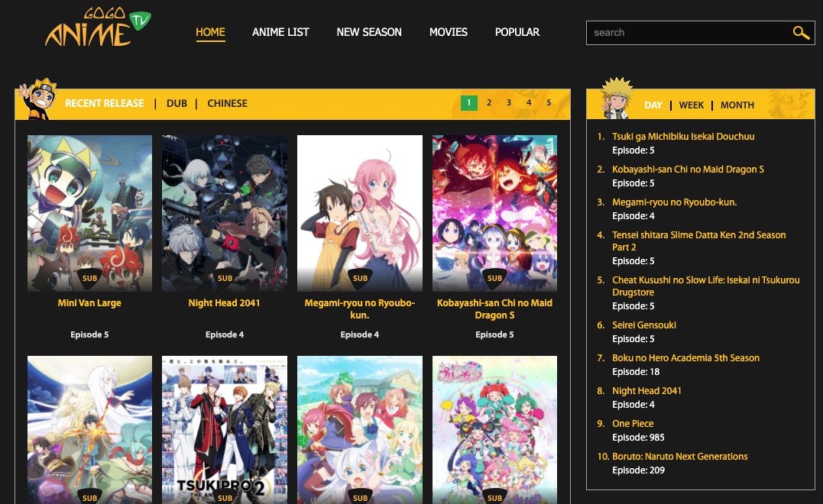Click the SUB badge on Kobayashi-san poster
This screenshot has height=504, width=823.
click(x=495, y=278)
